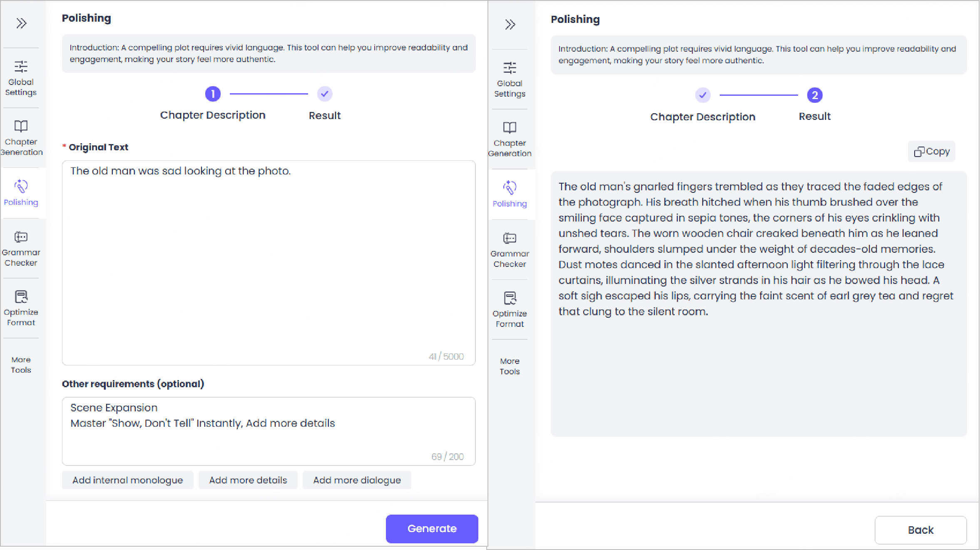Image resolution: width=980 pixels, height=550 pixels.
Task: Open Optimize Format in right panel sidebar
Action: pyautogui.click(x=510, y=309)
